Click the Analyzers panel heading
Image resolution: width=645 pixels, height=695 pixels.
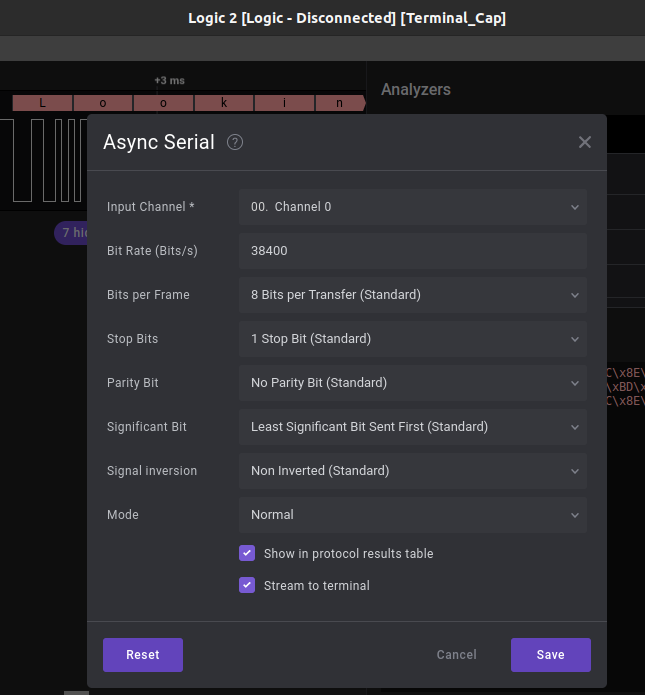(x=416, y=90)
